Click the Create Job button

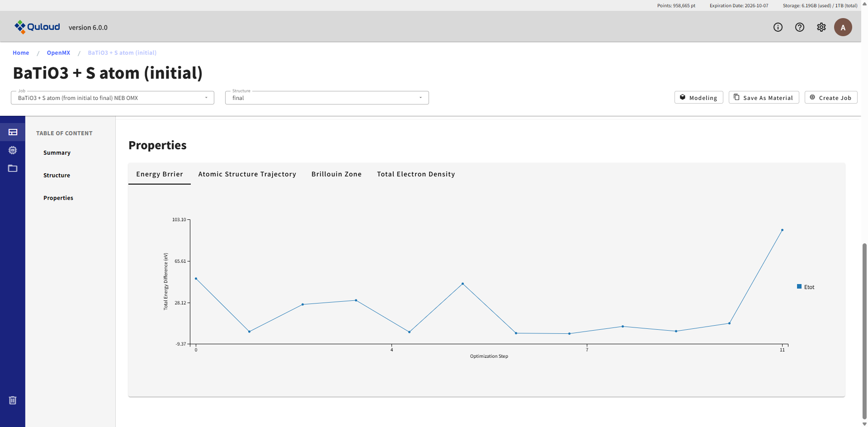click(830, 98)
